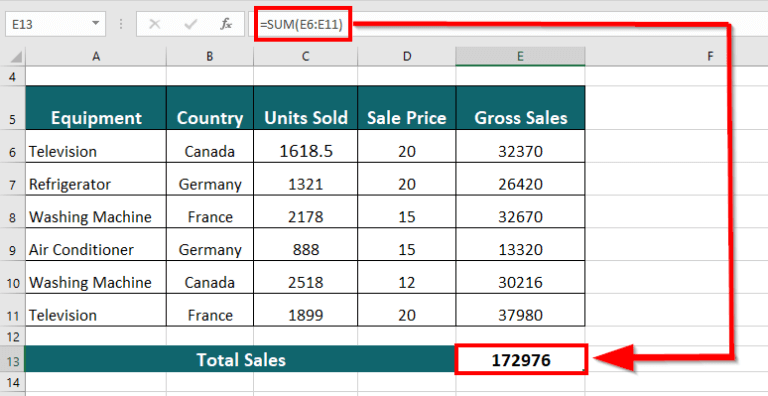
Task: Select row 9 header
Action: point(12,245)
